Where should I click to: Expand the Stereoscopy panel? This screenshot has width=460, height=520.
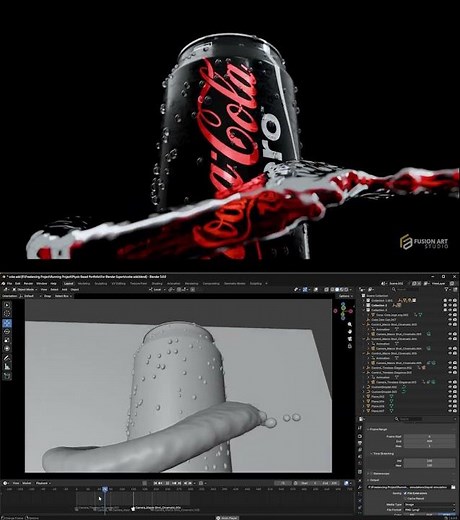pos(379,473)
